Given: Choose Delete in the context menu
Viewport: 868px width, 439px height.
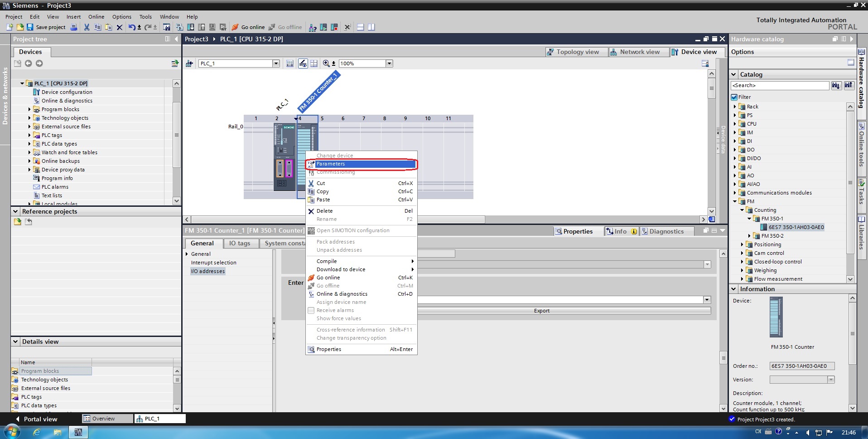Looking at the screenshot, I should (361, 211).
